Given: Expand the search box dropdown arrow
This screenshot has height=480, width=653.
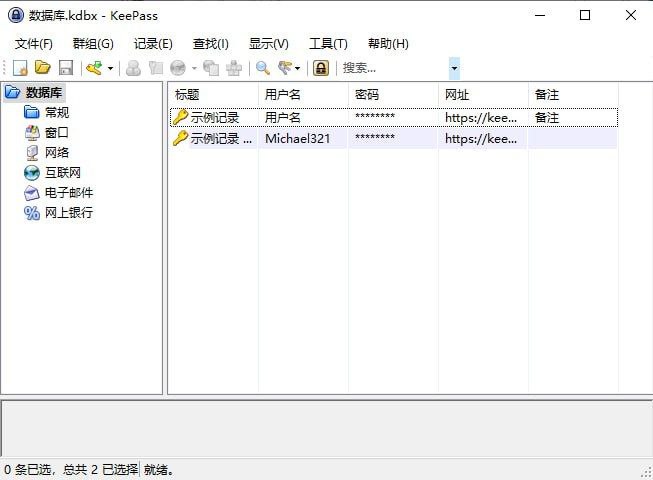Looking at the screenshot, I should click(454, 68).
